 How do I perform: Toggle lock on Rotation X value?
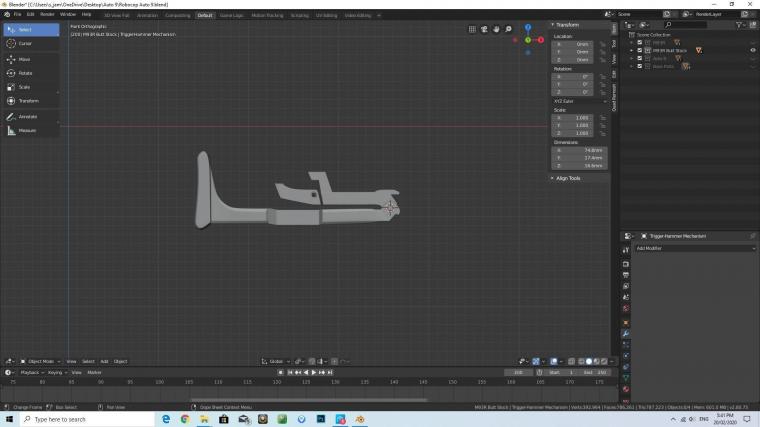603,77
